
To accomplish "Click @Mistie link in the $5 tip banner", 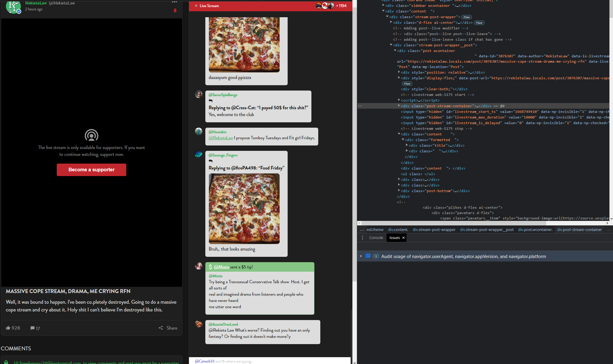I will click(221, 267).
